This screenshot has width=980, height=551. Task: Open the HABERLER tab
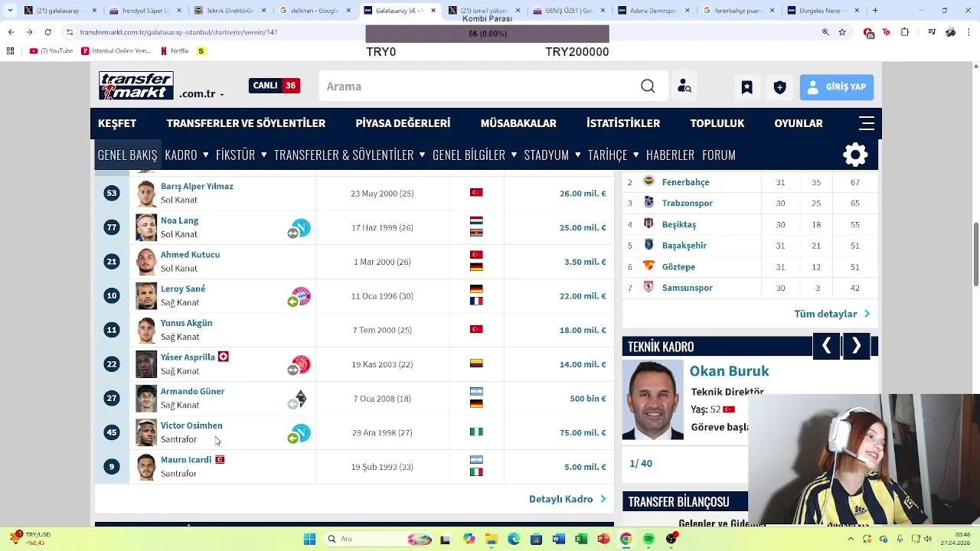tap(670, 155)
